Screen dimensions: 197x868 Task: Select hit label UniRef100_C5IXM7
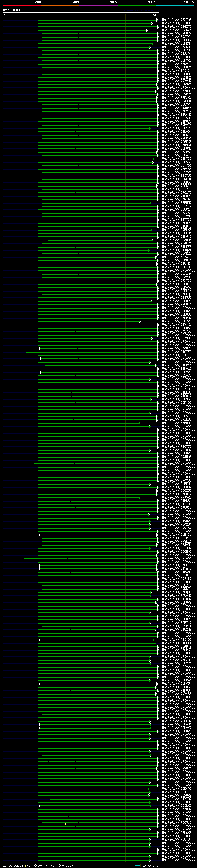coord(177,216)
